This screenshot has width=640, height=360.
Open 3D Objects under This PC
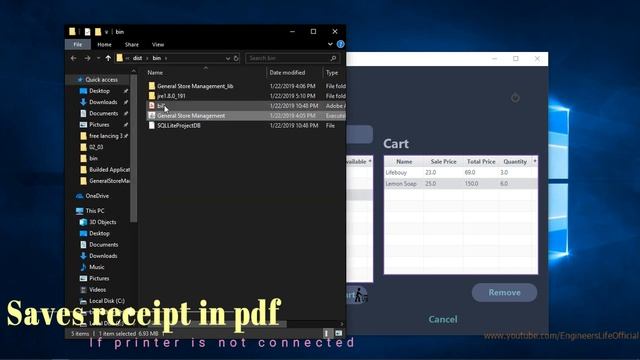(102, 222)
